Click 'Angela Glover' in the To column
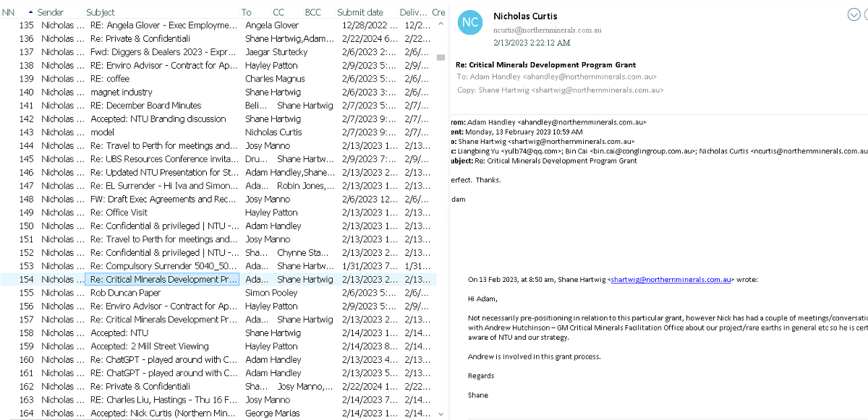 click(x=272, y=25)
